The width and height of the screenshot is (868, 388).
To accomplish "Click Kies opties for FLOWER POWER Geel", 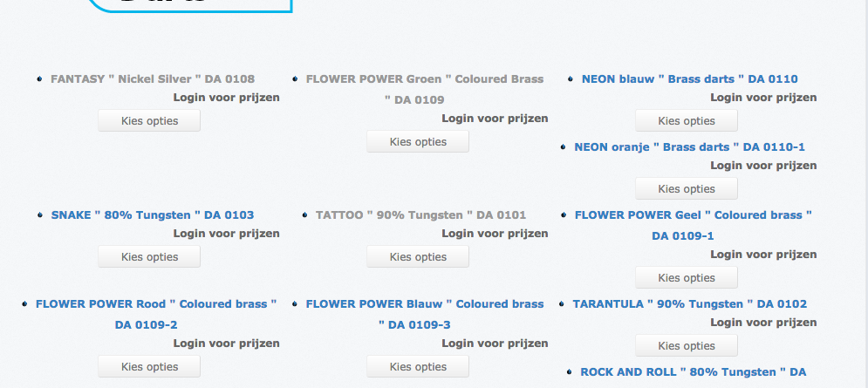I will [687, 277].
